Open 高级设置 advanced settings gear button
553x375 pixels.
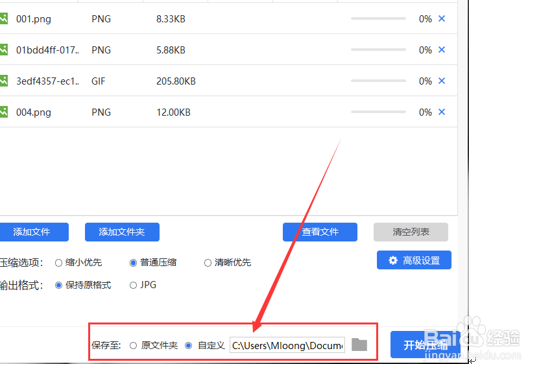click(x=414, y=260)
